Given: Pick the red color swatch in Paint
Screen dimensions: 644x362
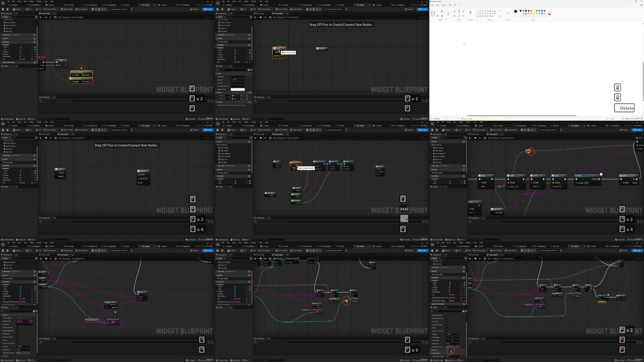Looking at the screenshot, I should click(528, 11).
